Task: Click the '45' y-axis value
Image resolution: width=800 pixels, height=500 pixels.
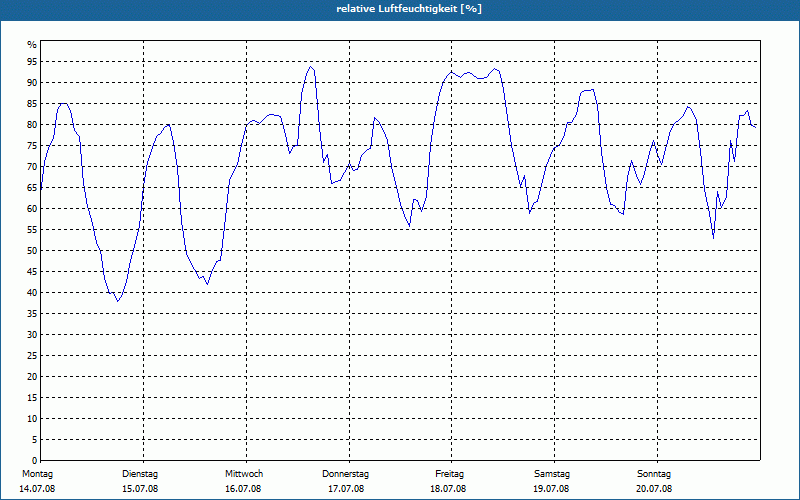Action: pos(32,271)
